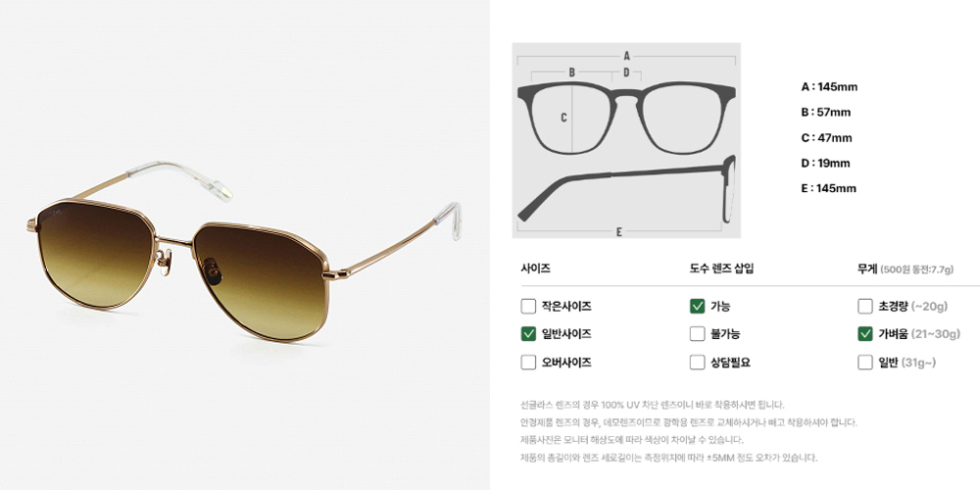Check the 초경량 (~20g) box
The height and width of the screenshot is (490, 980).
pos(865,306)
